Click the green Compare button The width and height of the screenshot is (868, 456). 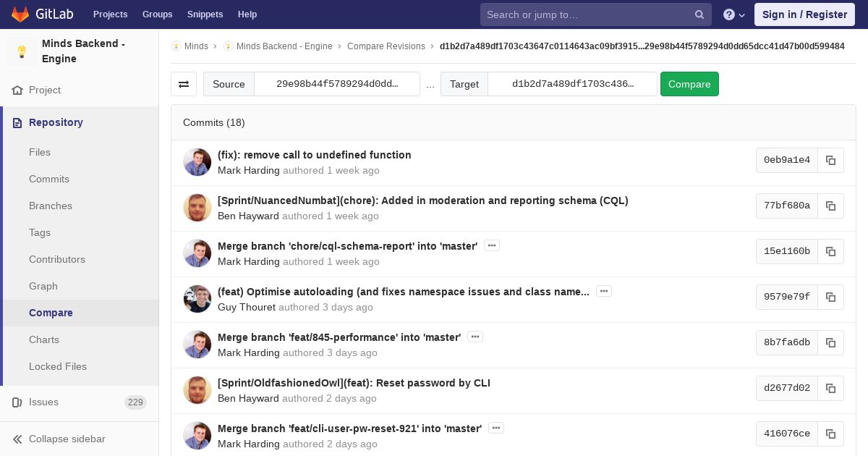689,84
